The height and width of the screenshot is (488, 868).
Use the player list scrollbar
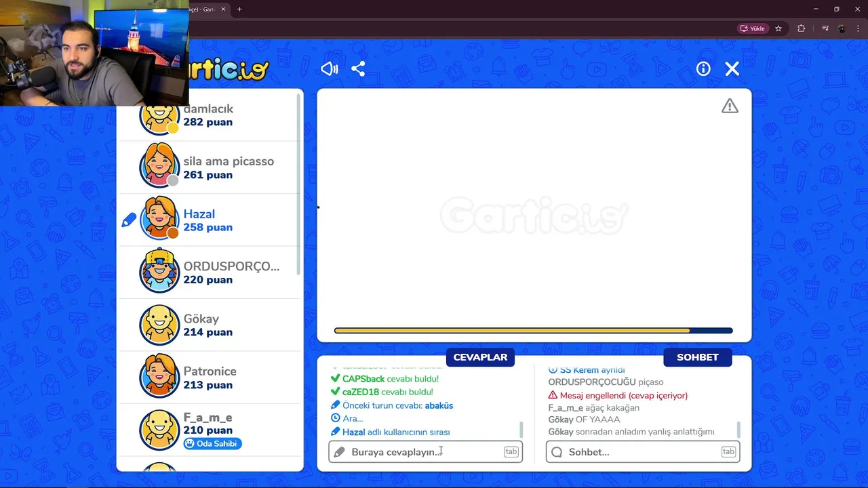coord(299,183)
